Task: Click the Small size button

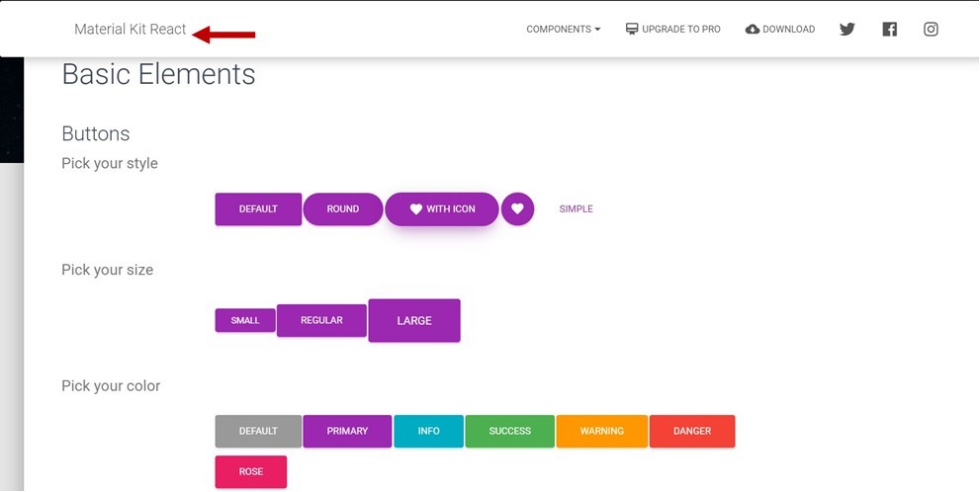Action: point(245,320)
